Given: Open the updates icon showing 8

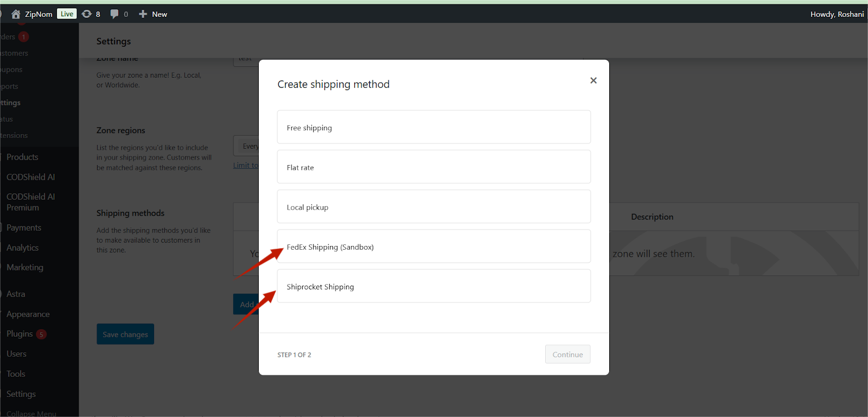Looking at the screenshot, I should (87, 14).
